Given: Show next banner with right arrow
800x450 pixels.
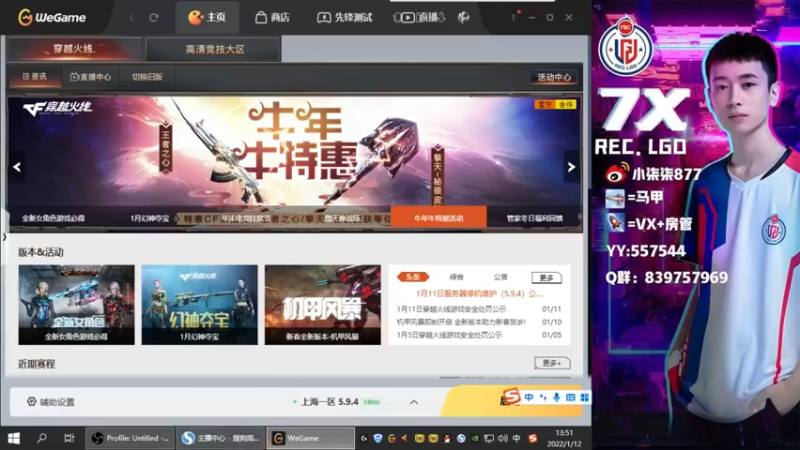Looking at the screenshot, I should 571,167.
